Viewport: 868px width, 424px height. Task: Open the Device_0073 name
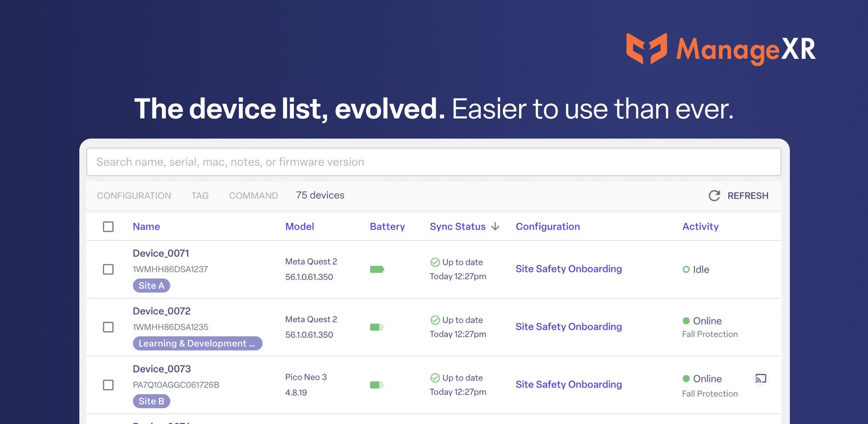click(x=161, y=369)
